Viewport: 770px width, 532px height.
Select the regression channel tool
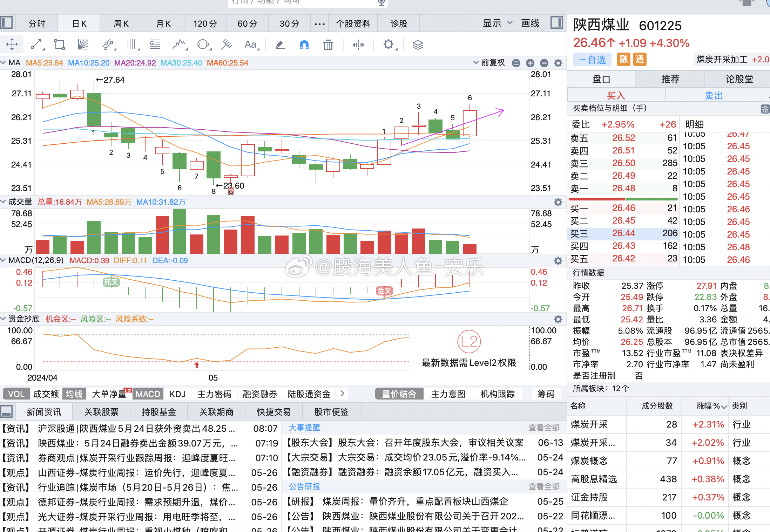click(x=227, y=45)
